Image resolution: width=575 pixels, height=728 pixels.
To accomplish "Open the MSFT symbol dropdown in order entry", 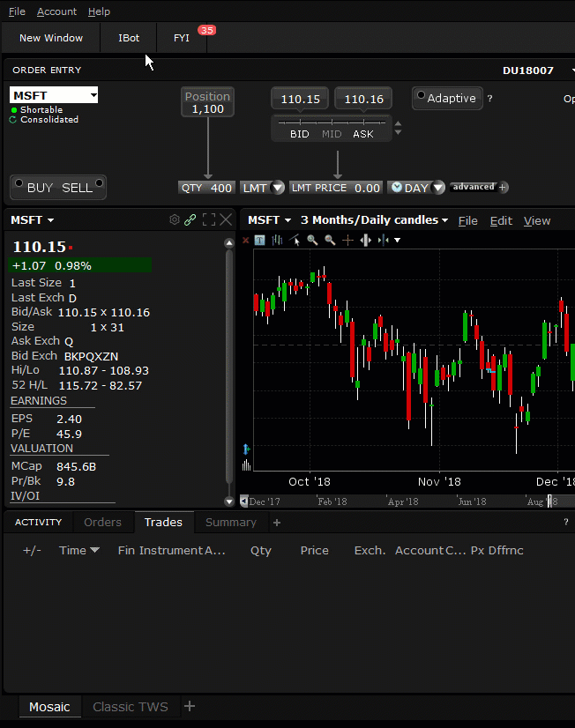I will [x=93, y=95].
